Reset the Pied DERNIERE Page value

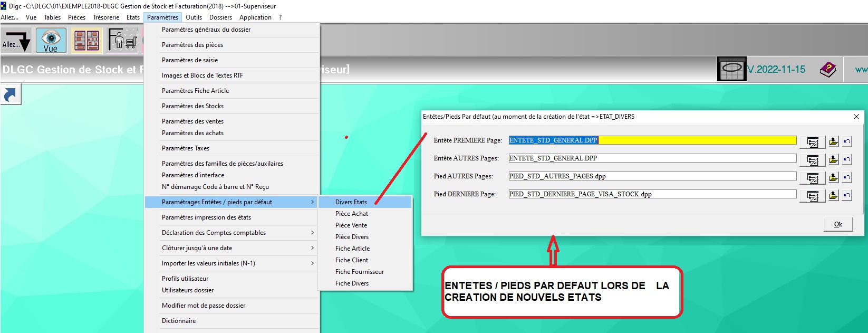(x=847, y=195)
